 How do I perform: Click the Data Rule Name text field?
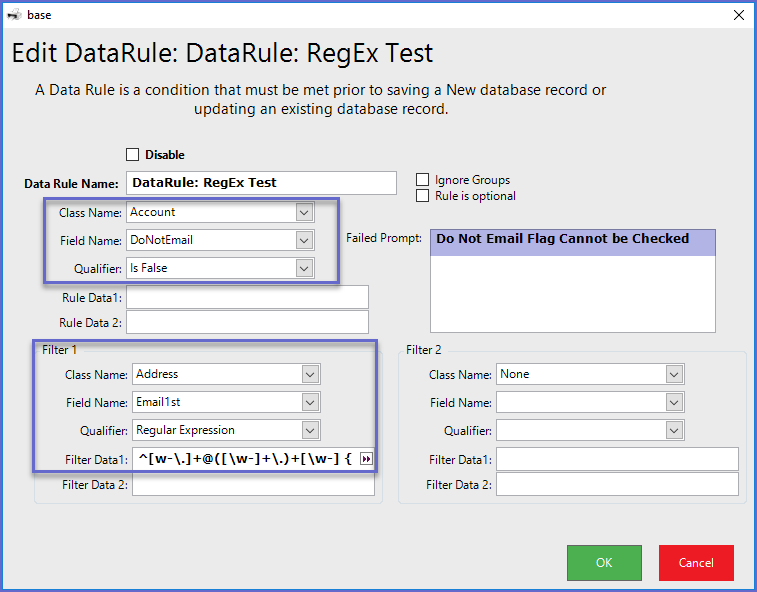[262, 183]
